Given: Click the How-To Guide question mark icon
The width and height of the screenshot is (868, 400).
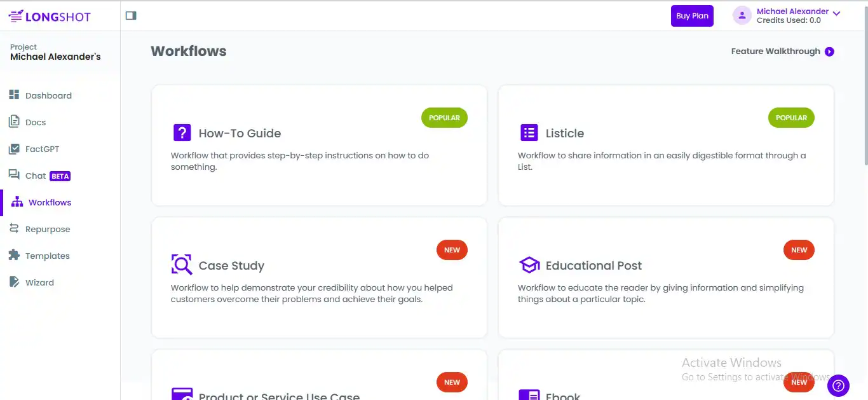Looking at the screenshot, I should pyautogui.click(x=182, y=133).
